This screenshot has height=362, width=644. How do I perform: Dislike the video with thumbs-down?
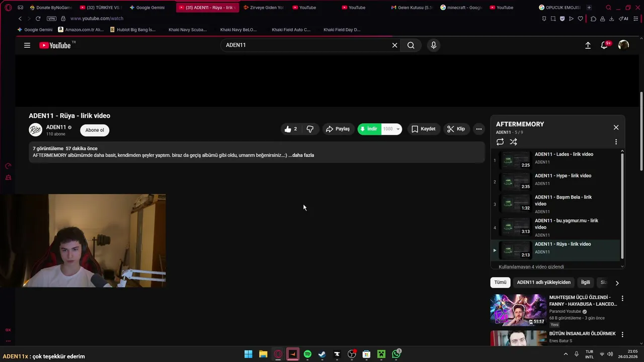pyautogui.click(x=310, y=129)
